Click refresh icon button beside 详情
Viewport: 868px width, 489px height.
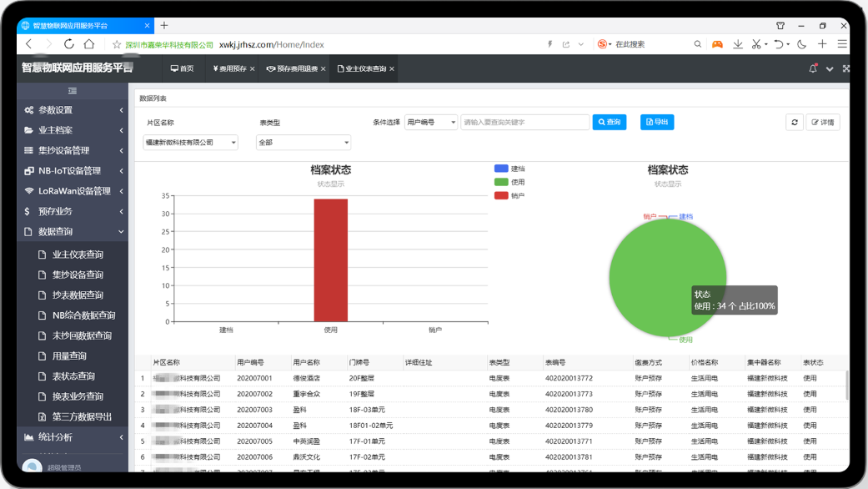pyautogui.click(x=795, y=123)
